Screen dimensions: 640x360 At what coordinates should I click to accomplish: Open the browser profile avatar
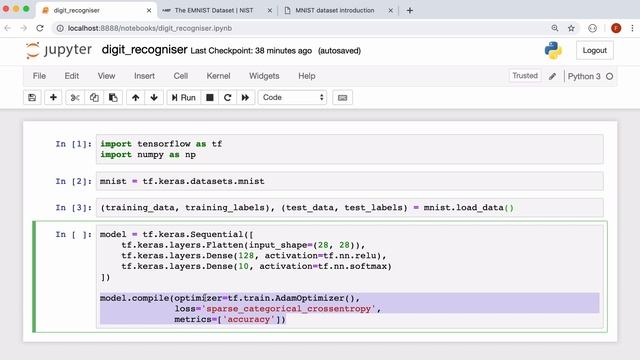[616, 28]
